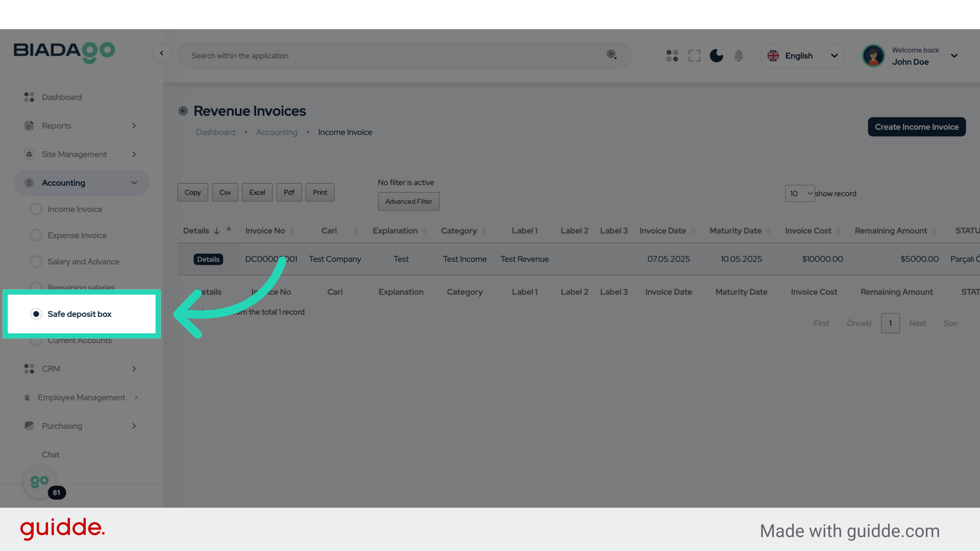The width and height of the screenshot is (980, 551).
Task: Enter fullscreen via expand icon
Action: pyautogui.click(x=694, y=56)
